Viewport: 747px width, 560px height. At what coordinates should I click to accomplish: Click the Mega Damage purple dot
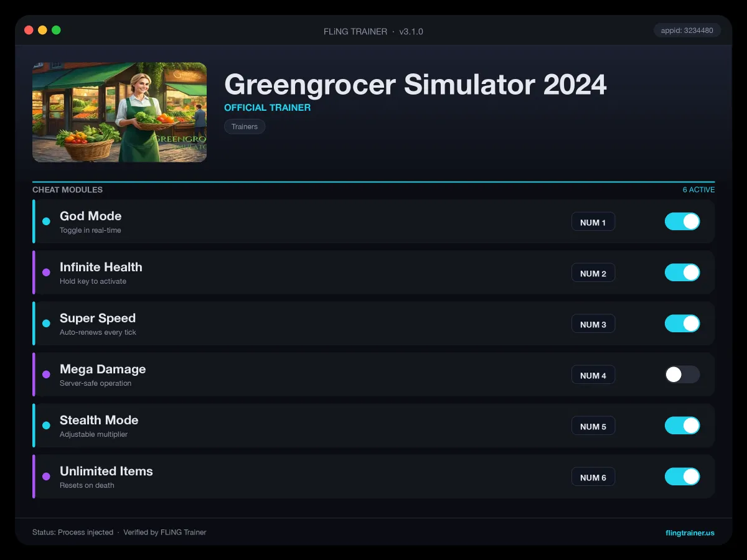pyautogui.click(x=46, y=375)
